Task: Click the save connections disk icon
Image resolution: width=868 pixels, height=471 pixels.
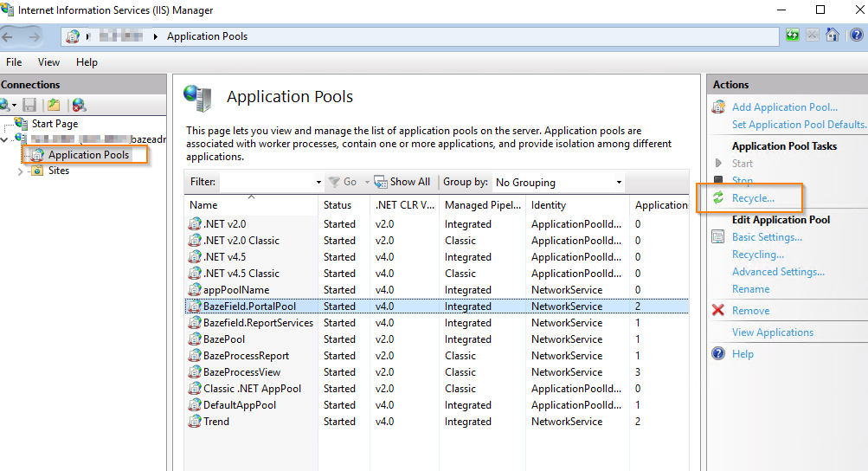Action: tap(29, 105)
